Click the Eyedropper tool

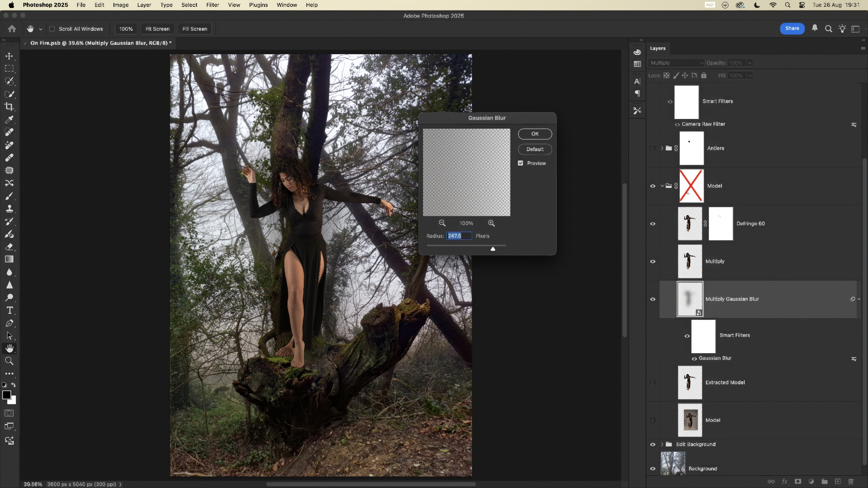[x=9, y=119]
